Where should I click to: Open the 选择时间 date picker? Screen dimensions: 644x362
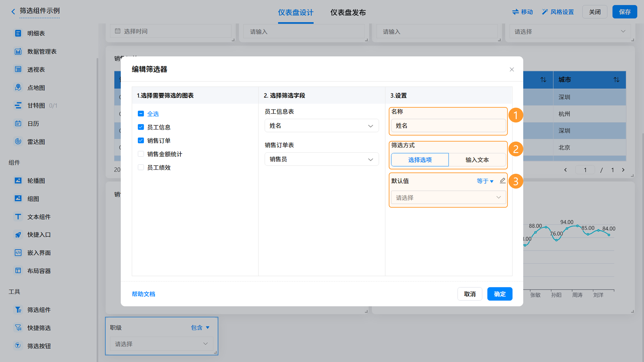[171, 31]
